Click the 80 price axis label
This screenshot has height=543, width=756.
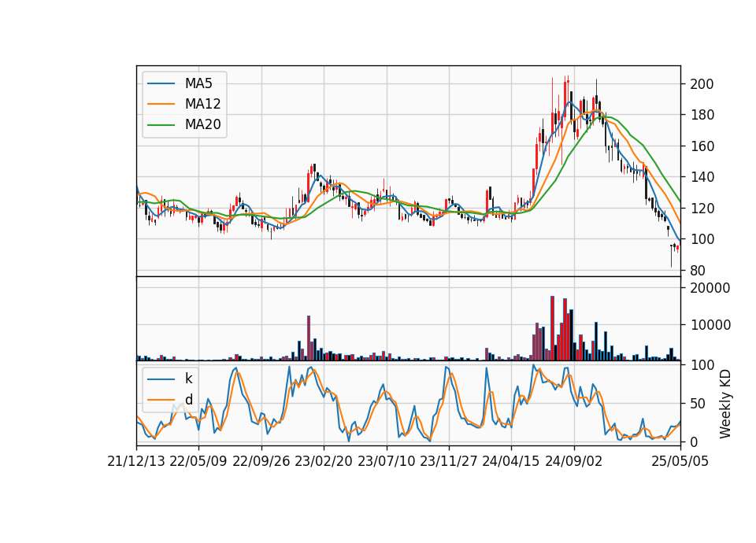pos(698,271)
